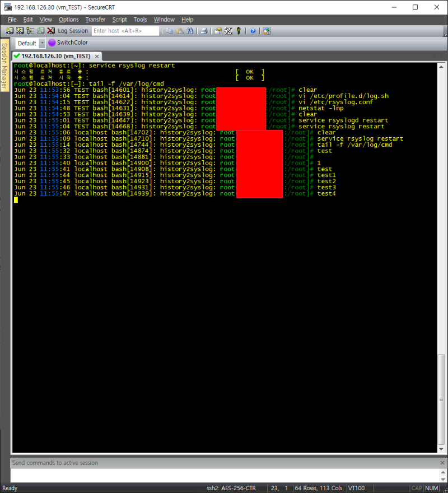The image size is (448, 493).
Task: Click the Connect in Tab icon
Action: (30, 31)
